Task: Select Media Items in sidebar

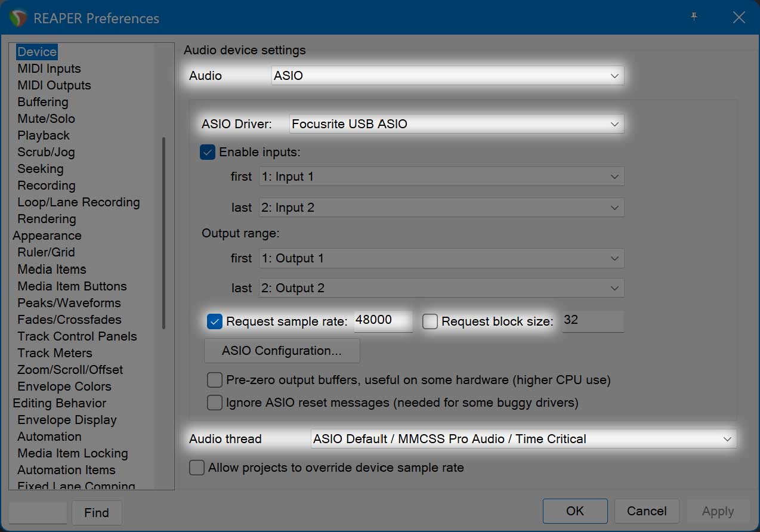Action: (x=52, y=269)
